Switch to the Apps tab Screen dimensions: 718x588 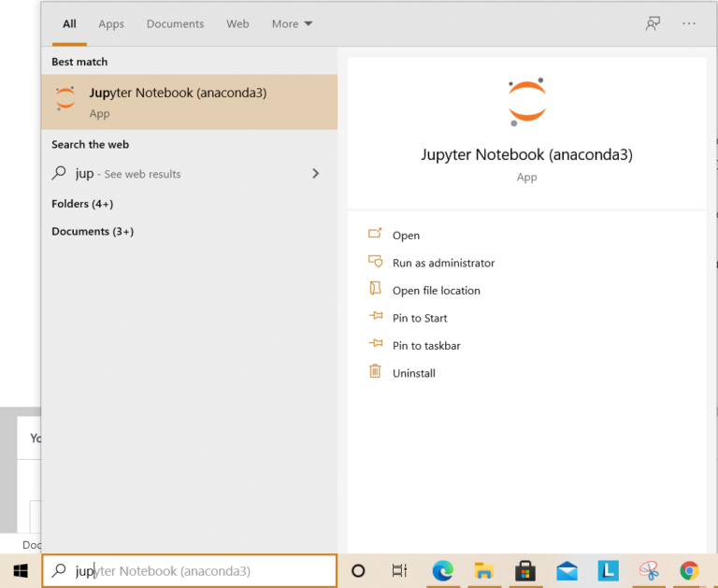click(x=111, y=23)
